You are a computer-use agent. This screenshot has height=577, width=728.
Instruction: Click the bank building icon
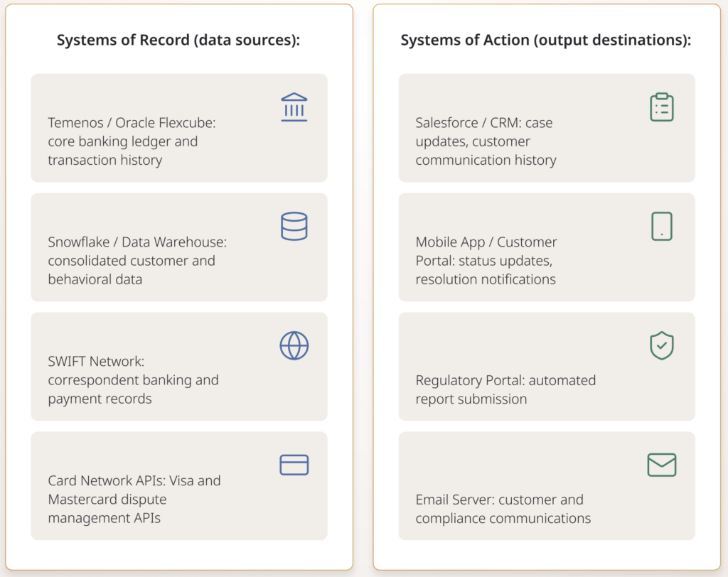click(x=294, y=107)
